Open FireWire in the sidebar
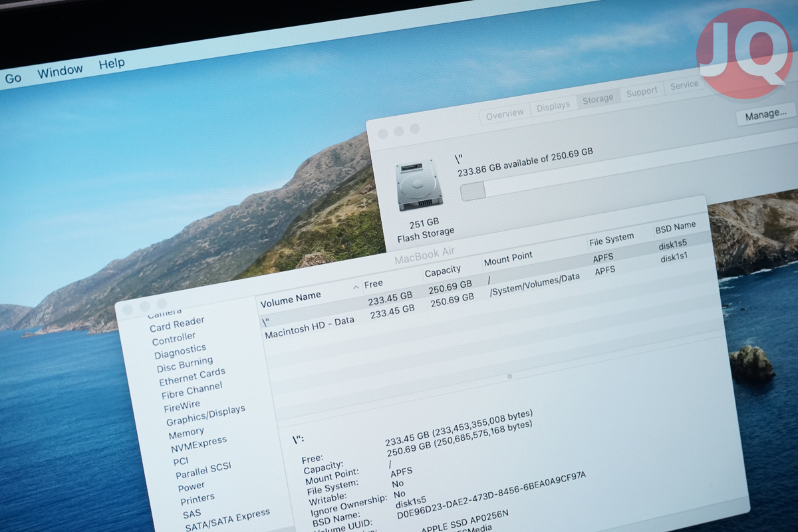Screen dimensions: 798x532 click(182, 405)
